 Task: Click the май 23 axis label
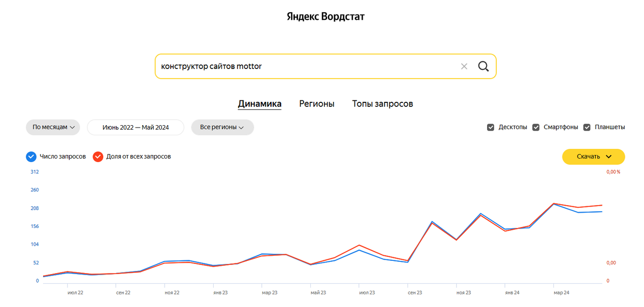pyautogui.click(x=318, y=293)
